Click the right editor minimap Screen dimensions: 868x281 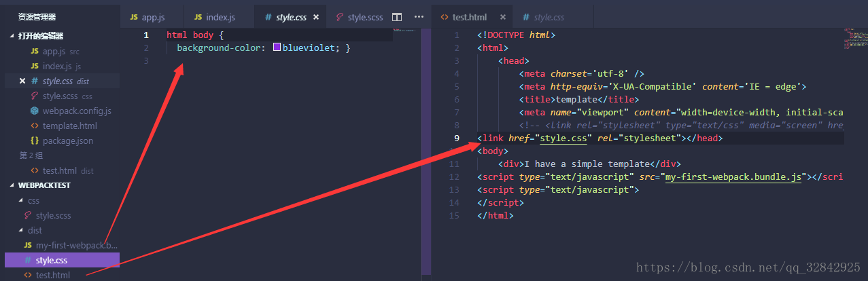[855, 39]
